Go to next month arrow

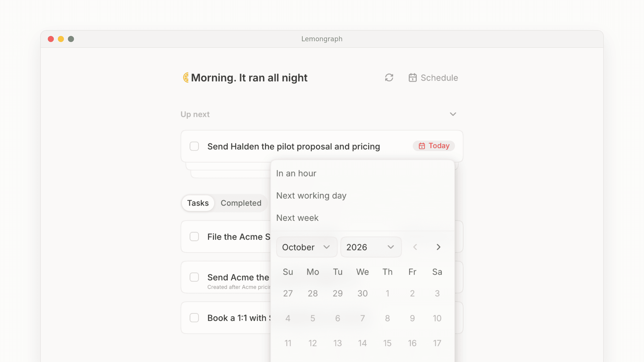coord(438,247)
